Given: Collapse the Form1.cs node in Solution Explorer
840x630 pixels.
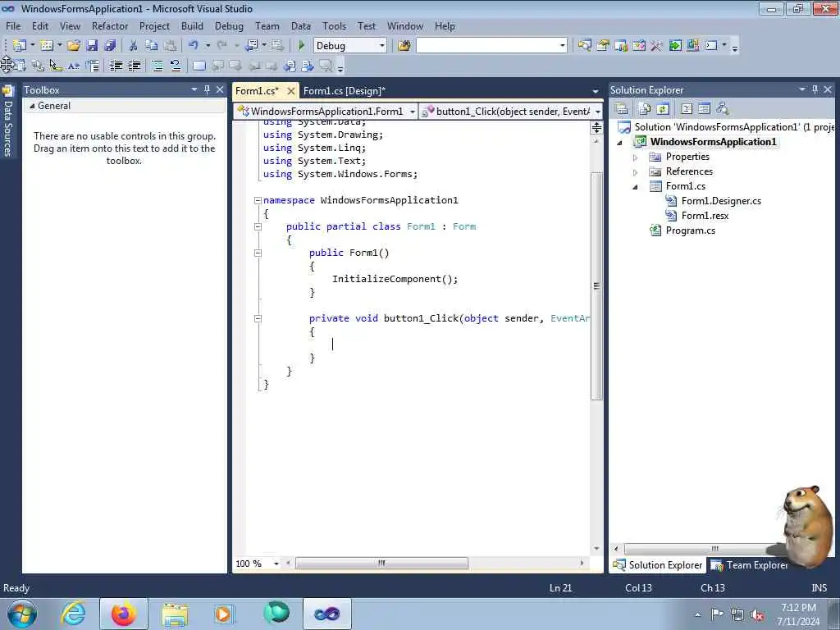Looking at the screenshot, I should coord(636,187).
